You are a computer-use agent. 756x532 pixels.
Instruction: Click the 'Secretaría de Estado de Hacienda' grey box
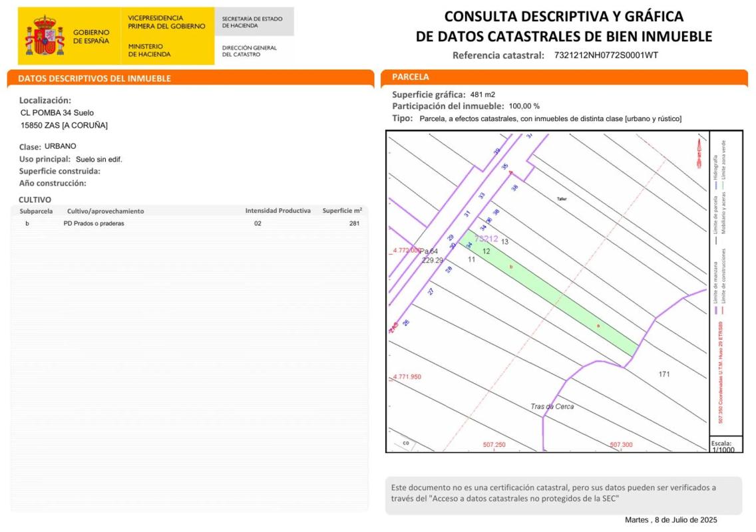[x=254, y=22]
